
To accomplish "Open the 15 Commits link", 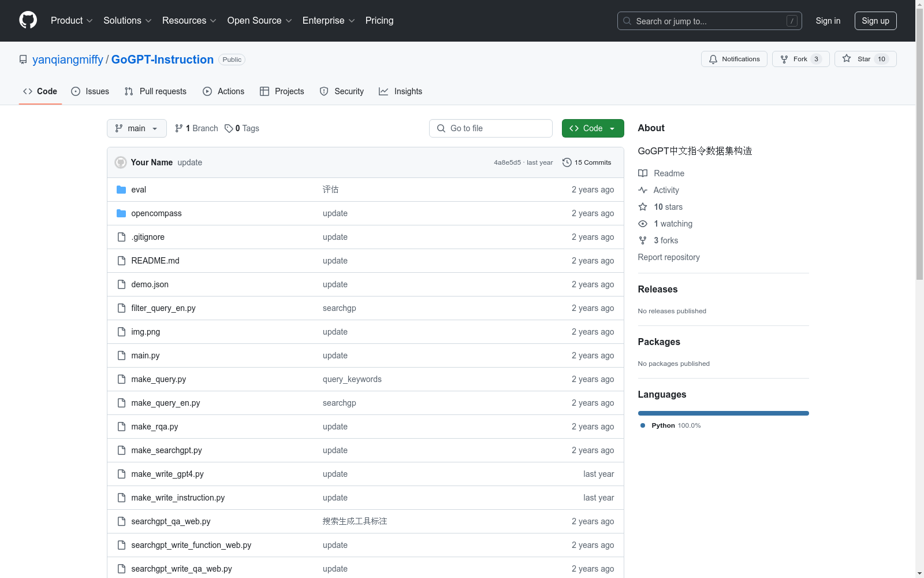I will click(x=587, y=162).
